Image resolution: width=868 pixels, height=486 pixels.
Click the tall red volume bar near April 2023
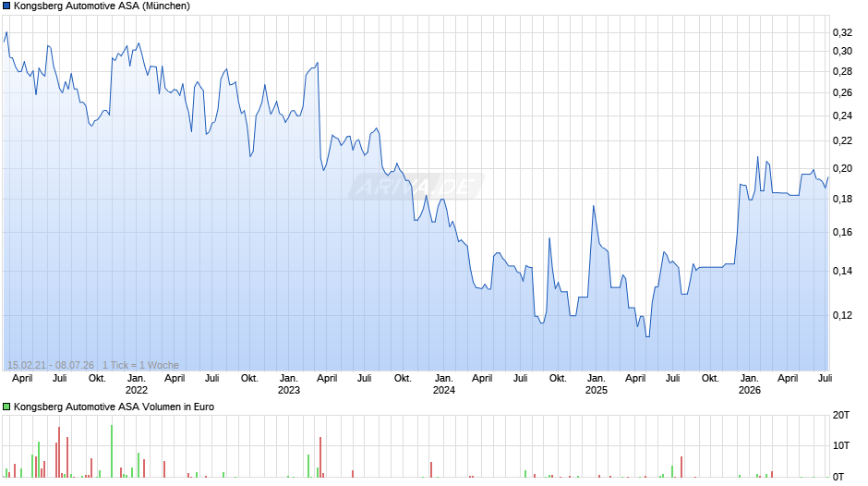pyautogui.click(x=320, y=457)
